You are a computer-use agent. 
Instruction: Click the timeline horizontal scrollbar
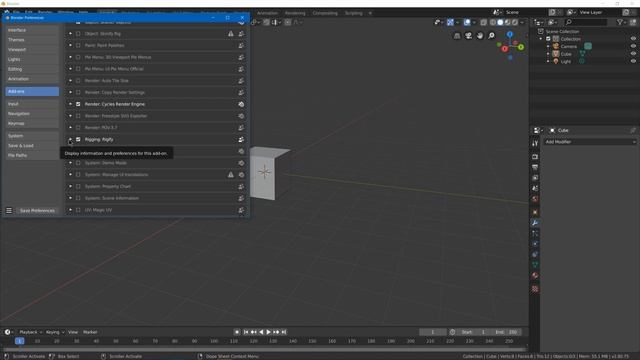264,350
